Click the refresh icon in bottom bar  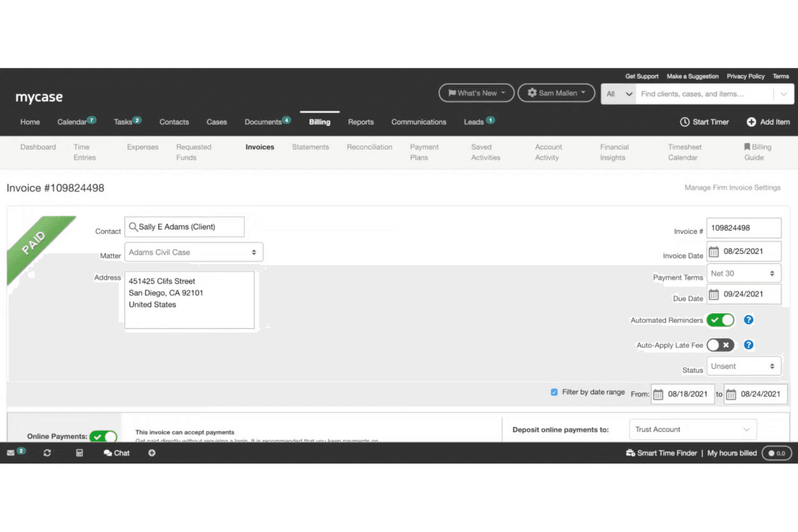(x=47, y=453)
